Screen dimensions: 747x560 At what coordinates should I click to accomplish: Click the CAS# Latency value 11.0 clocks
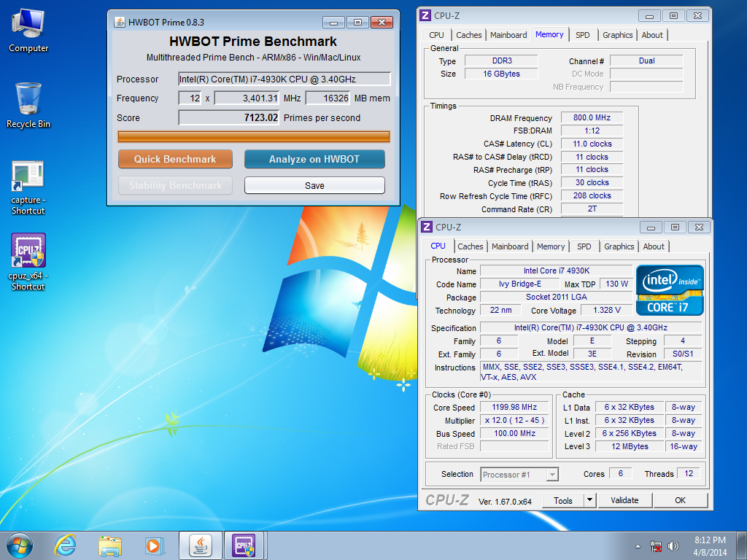pyautogui.click(x=592, y=144)
